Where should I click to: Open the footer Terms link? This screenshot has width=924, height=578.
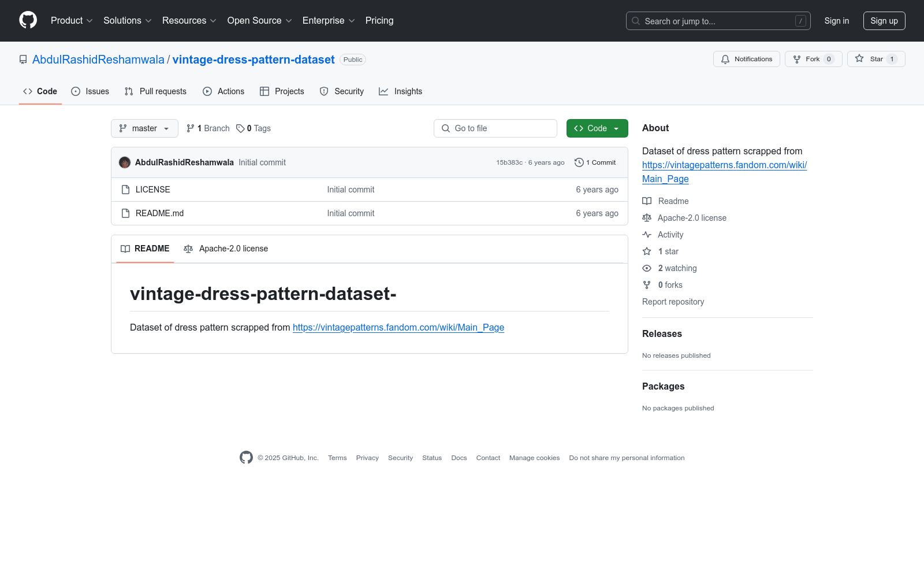pos(337,458)
